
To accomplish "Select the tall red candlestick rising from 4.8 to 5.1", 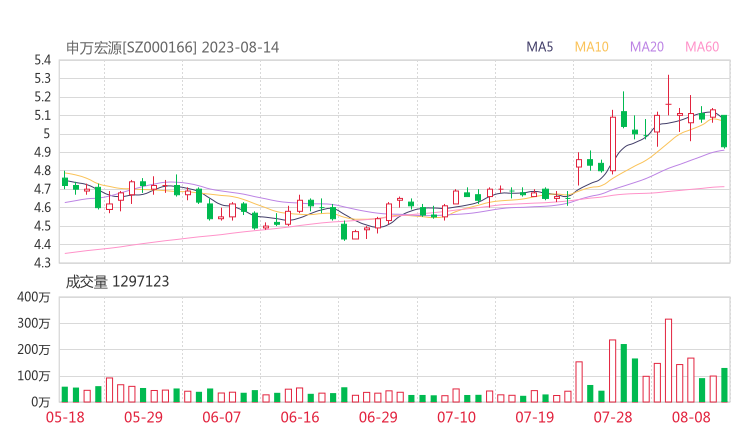I will tap(613, 142).
